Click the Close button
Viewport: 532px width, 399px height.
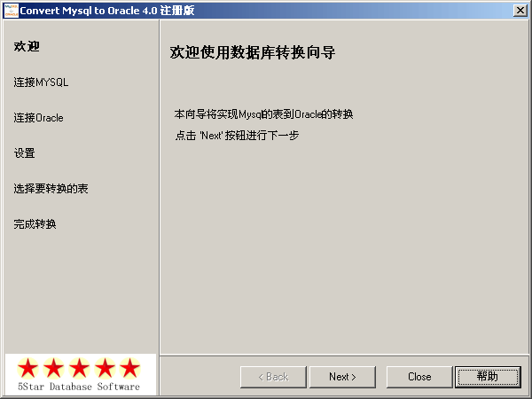click(419, 377)
